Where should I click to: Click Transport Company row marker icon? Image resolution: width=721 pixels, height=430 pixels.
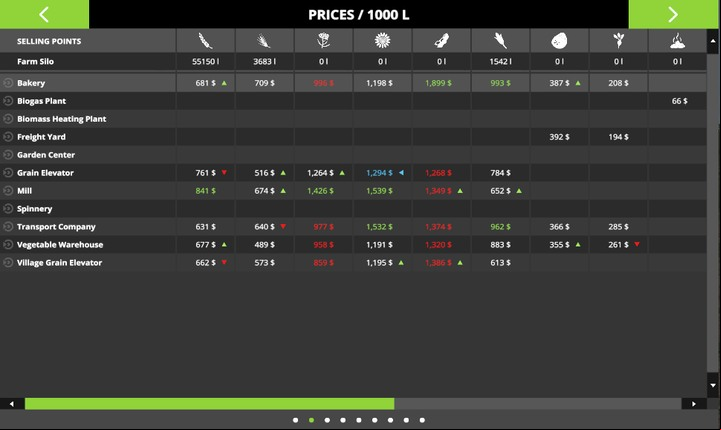(x=8, y=226)
